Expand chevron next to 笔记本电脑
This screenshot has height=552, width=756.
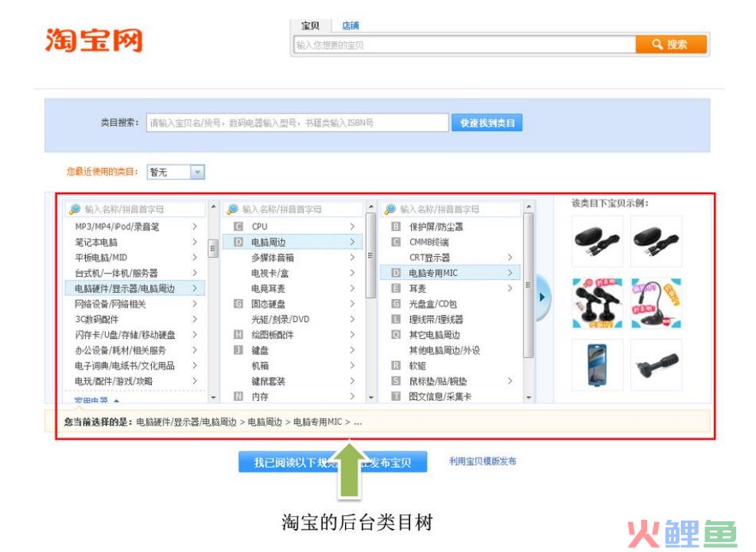tap(195, 242)
